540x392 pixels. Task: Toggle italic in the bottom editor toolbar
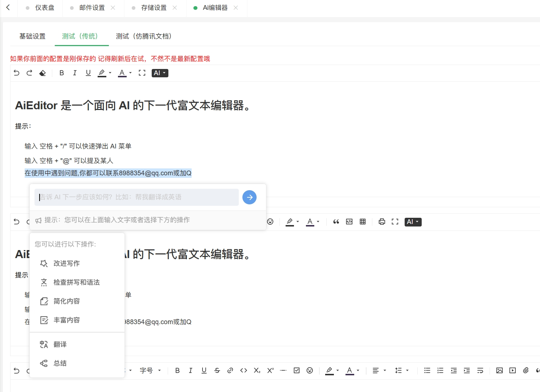click(191, 371)
